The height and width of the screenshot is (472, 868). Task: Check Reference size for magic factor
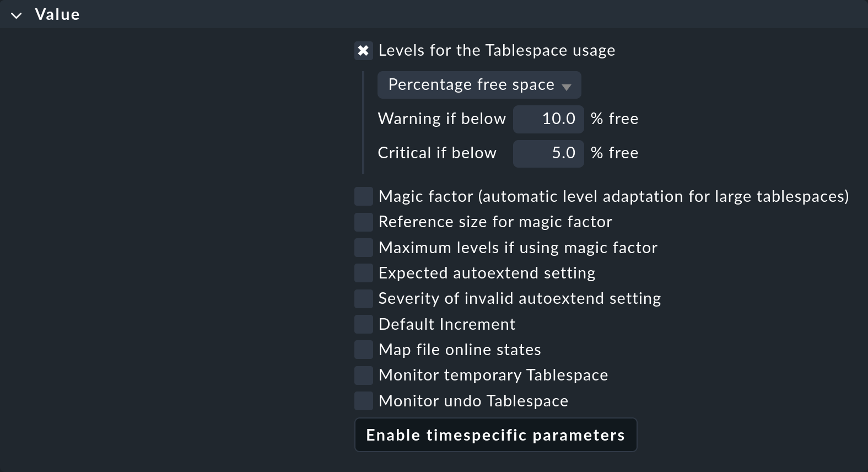(363, 222)
